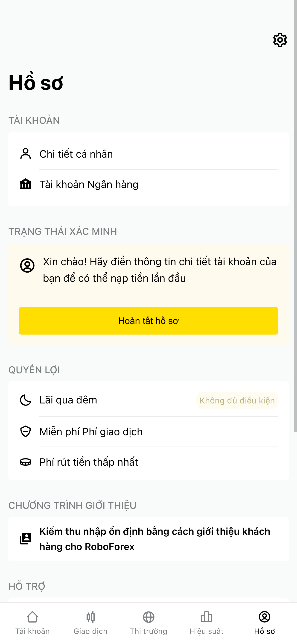Open the Phí rút tiền thấp nhất item
Image resolution: width=297 pixels, height=644 pixels.
click(148, 462)
